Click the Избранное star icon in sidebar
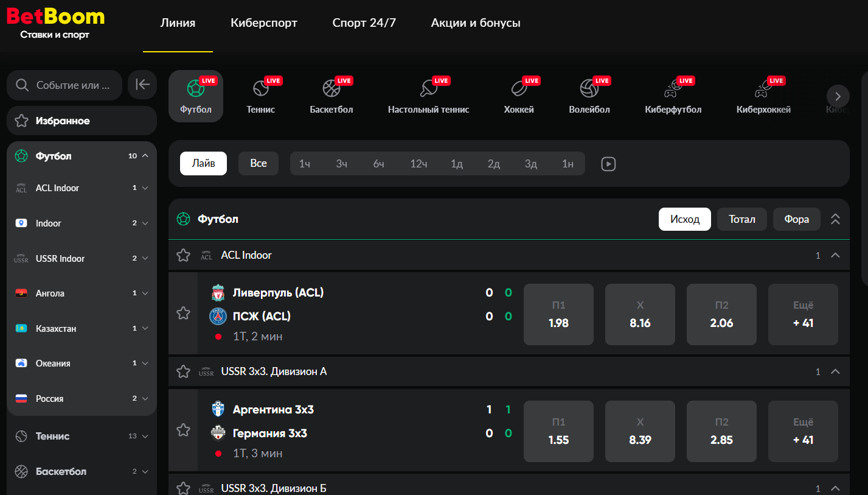The height and width of the screenshot is (495, 868). (x=21, y=121)
